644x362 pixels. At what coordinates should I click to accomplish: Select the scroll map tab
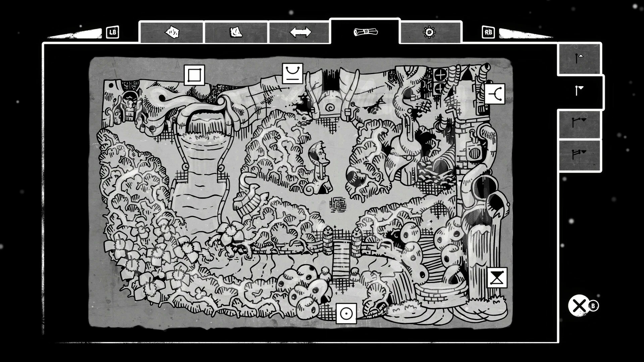click(x=365, y=32)
